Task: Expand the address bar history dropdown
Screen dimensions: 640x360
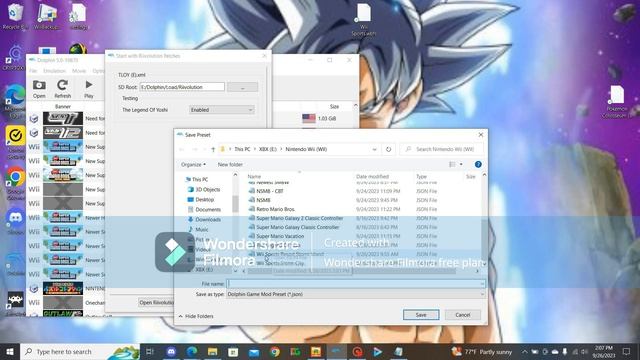Action: point(374,149)
